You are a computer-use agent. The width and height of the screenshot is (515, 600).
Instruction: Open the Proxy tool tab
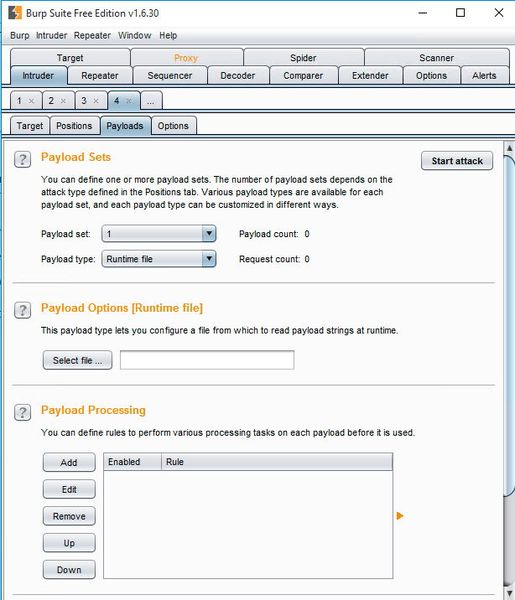(x=186, y=58)
